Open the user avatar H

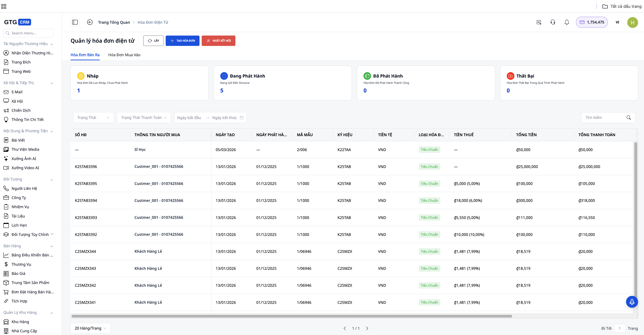click(x=632, y=22)
